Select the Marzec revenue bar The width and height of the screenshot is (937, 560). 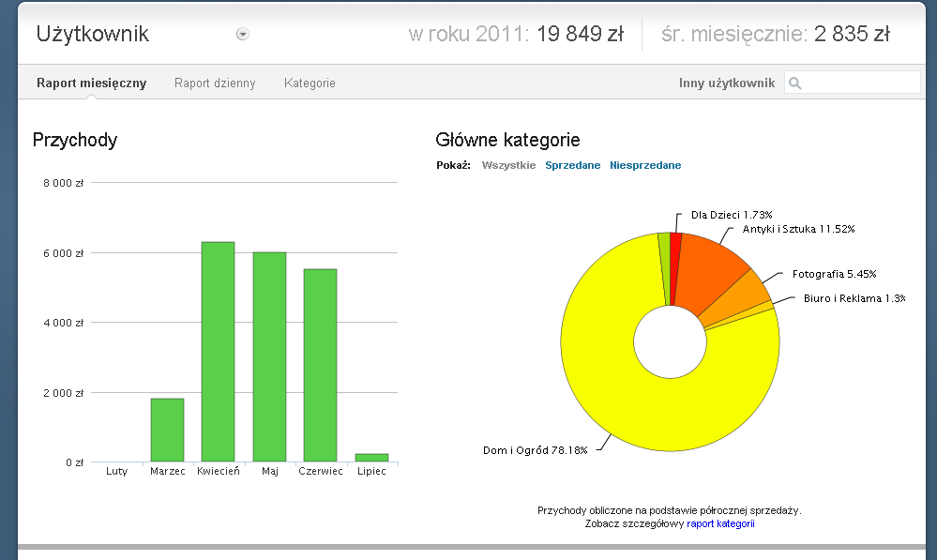click(167, 430)
